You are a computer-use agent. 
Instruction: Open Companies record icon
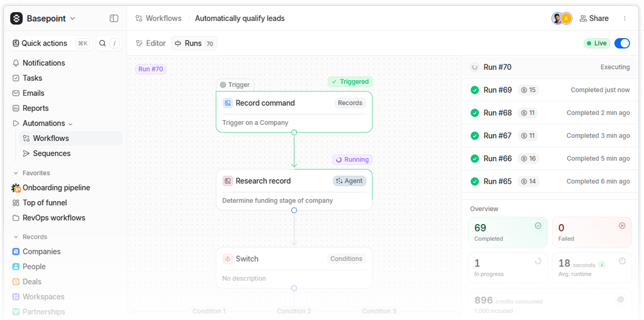[x=16, y=252]
